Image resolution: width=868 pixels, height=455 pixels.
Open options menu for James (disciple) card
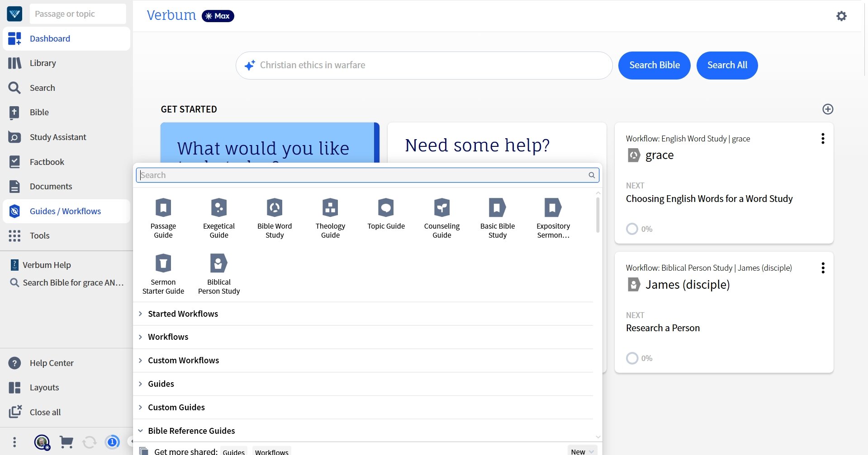click(x=823, y=268)
